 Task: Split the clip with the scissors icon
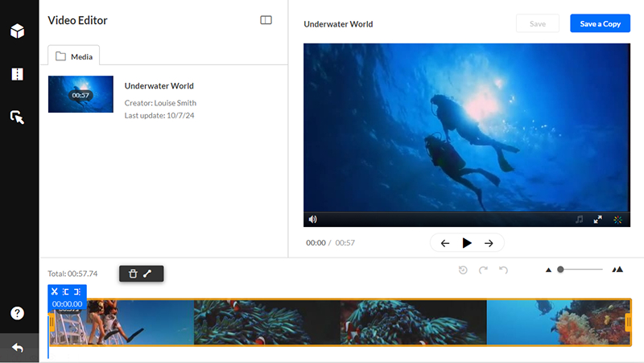(x=54, y=291)
